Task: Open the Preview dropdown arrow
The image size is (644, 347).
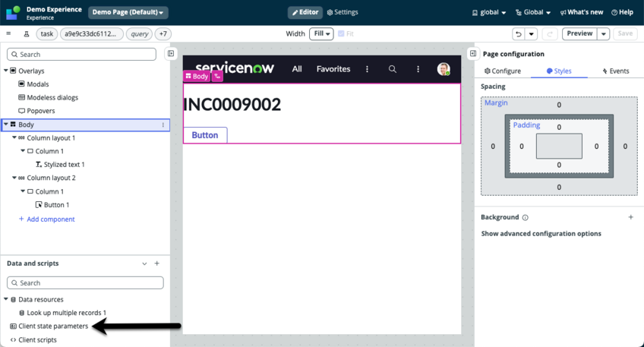Action: 603,33
